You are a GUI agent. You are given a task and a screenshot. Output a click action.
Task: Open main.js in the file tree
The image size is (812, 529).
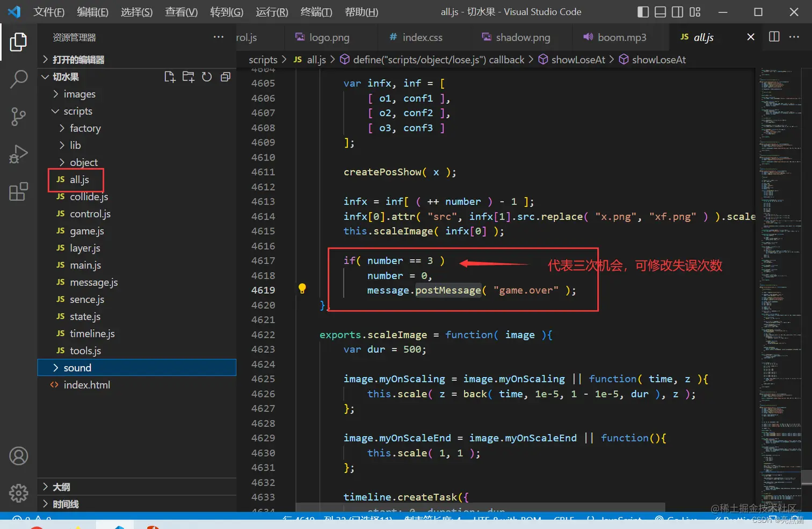click(137, 265)
